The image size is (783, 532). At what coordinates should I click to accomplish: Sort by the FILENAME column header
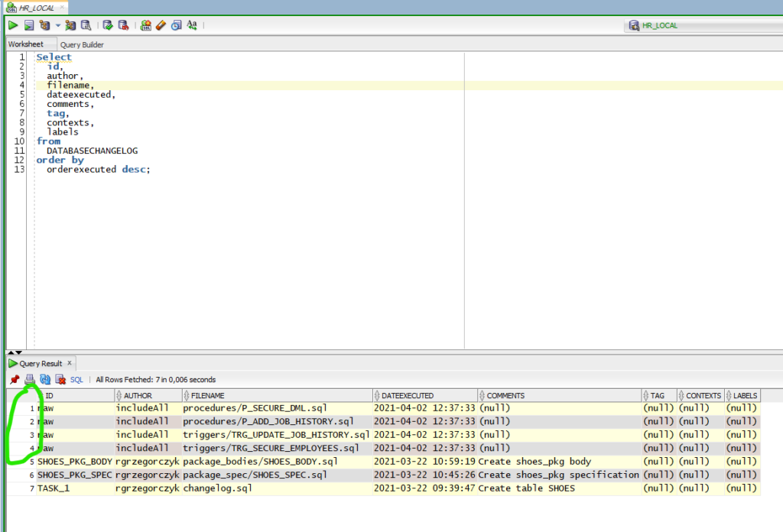coord(277,395)
